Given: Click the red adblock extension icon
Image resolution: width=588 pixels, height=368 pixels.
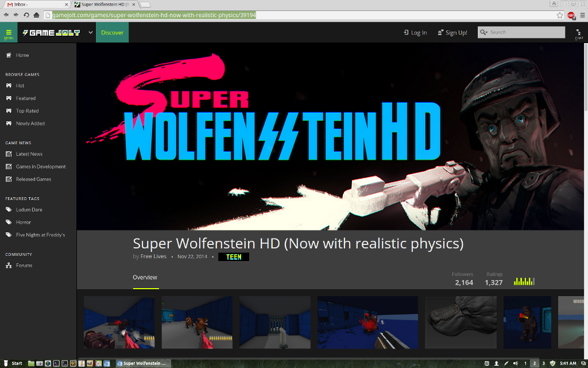Looking at the screenshot, I should tap(571, 16).
